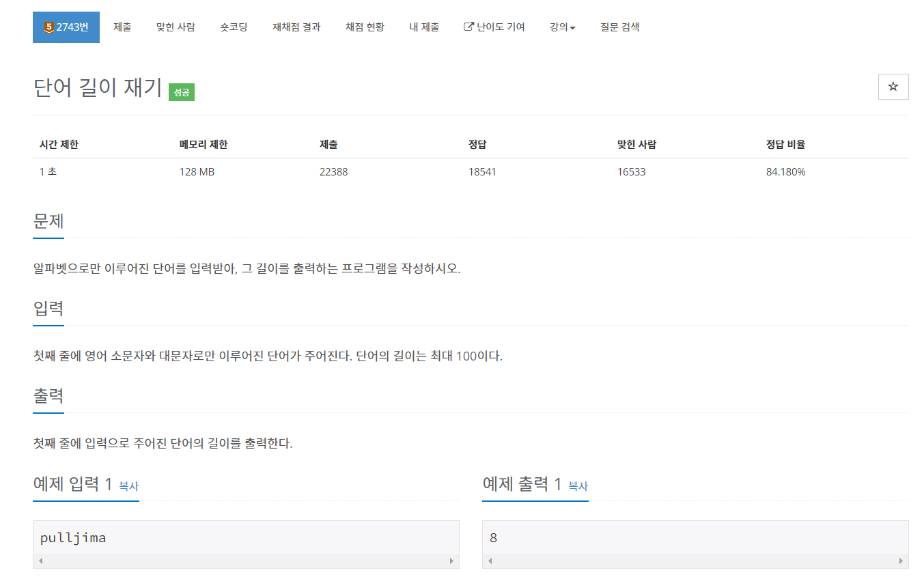Open the 난이도 기여 external link
The height and width of the screenshot is (579, 924).
(x=494, y=27)
